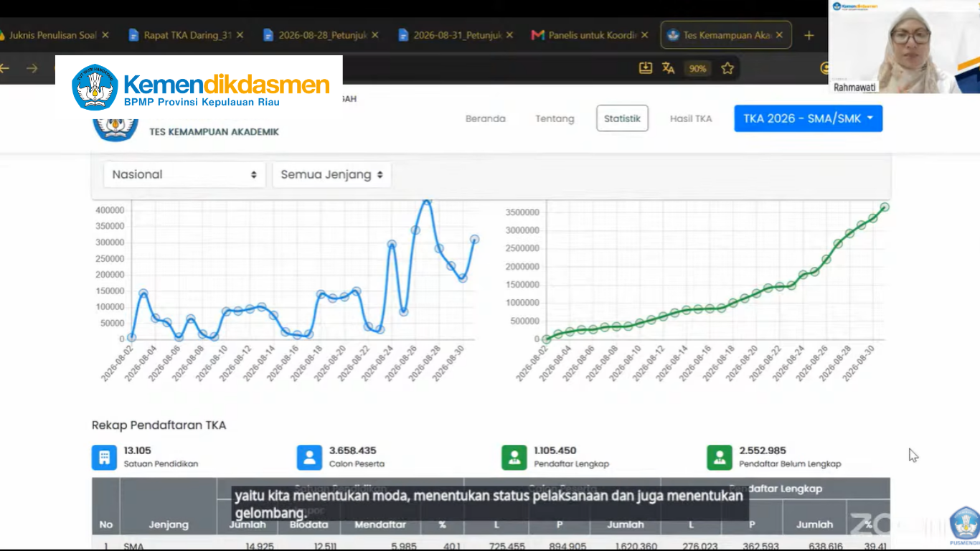Close the 2026-08-31_Petunjuk tab
Screen dimensions: 980x551
click(509, 34)
